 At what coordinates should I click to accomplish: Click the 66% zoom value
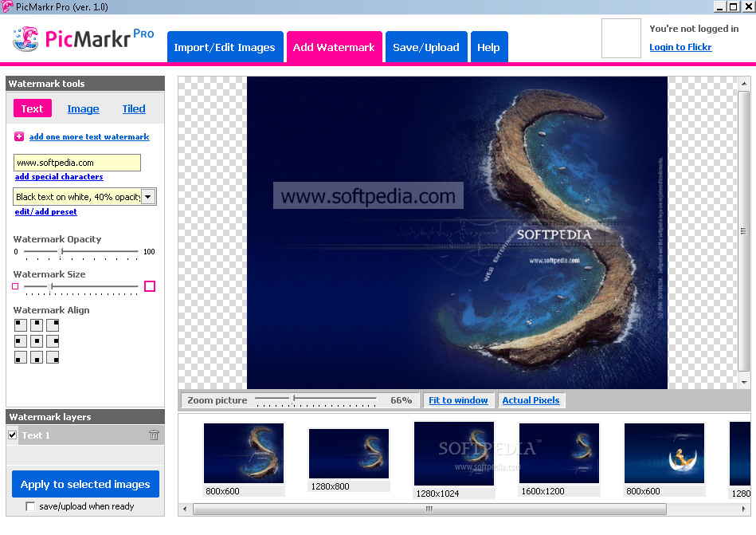(402, 400)
